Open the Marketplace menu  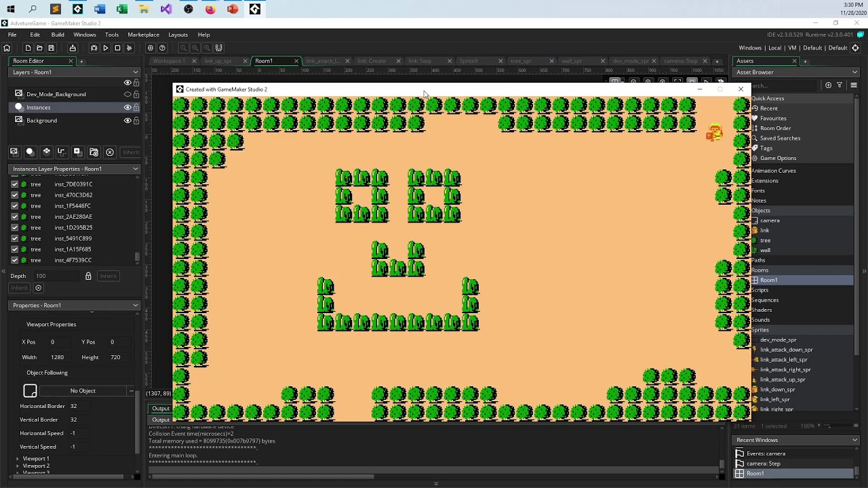[x=144, y=35]
